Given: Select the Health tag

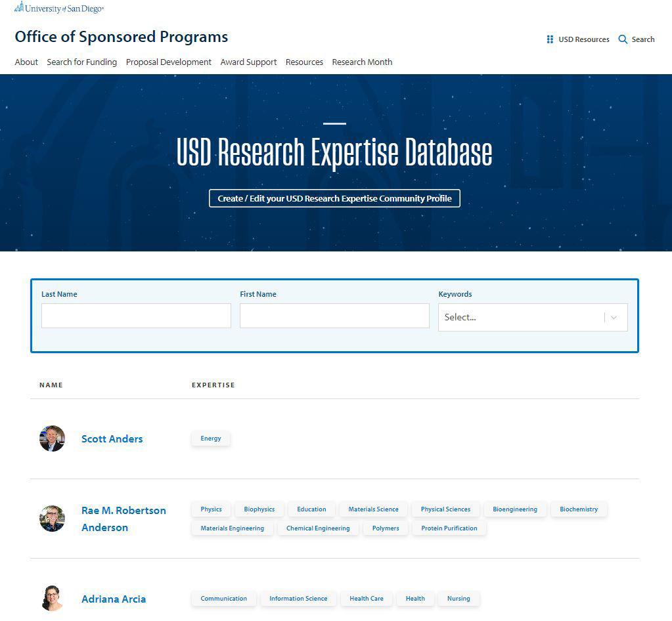Looking at the screenshot, I should pos(415,599).
